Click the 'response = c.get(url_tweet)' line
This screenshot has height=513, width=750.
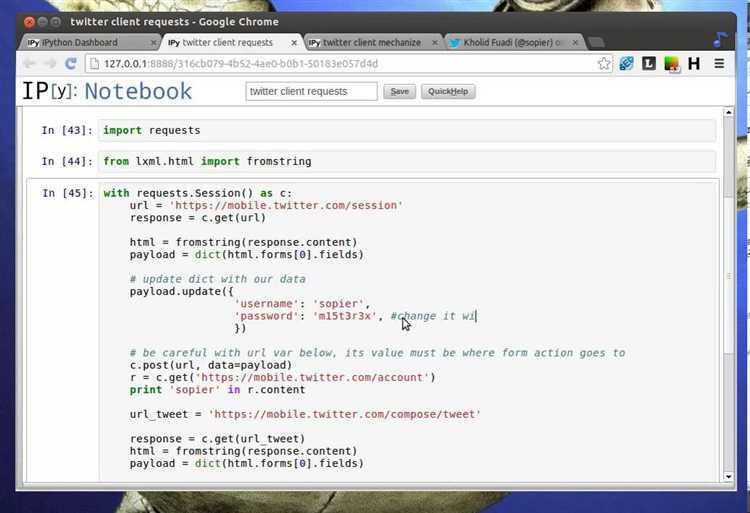[217, 439]
